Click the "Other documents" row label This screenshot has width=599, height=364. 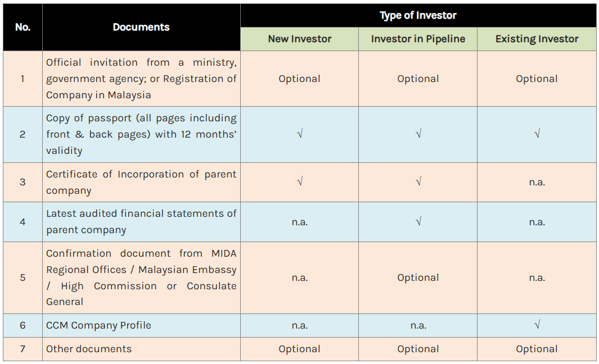[x=89, y=349]
